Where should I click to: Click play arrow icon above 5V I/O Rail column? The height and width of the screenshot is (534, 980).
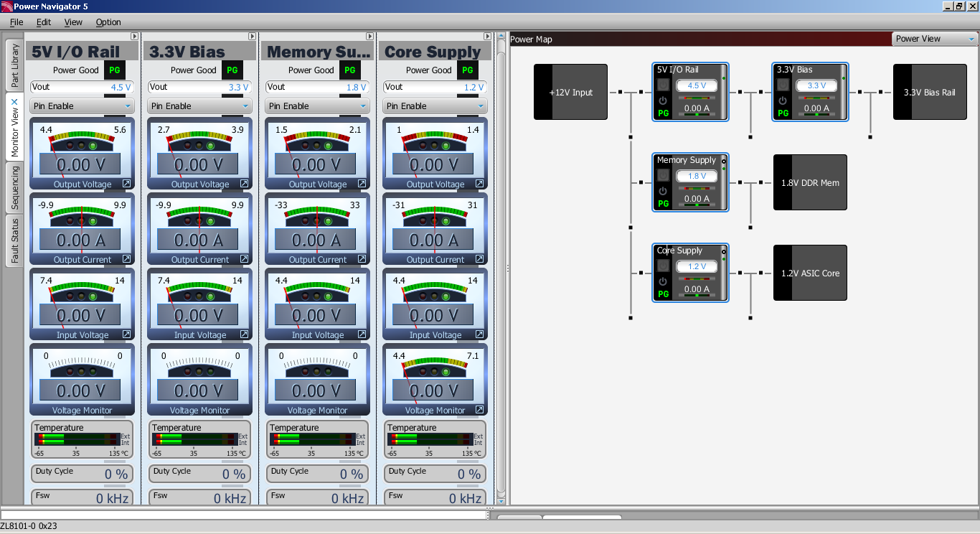coord(134,37)
